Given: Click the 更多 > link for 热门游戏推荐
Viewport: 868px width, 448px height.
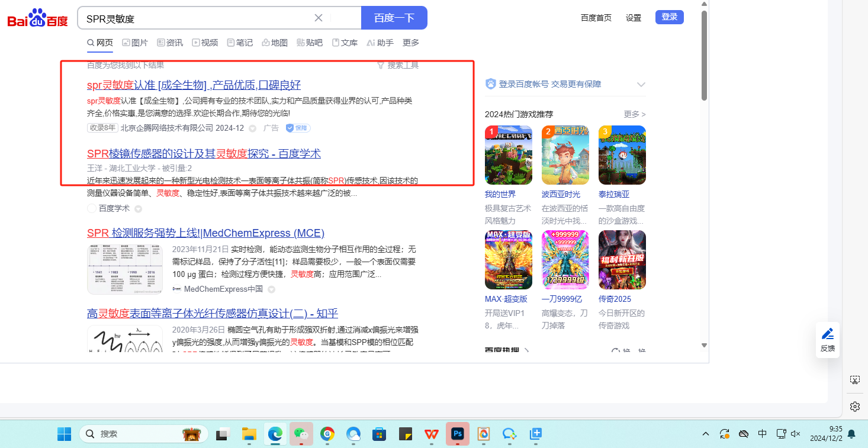Looking at the screenshot, I should coord(635,114).
